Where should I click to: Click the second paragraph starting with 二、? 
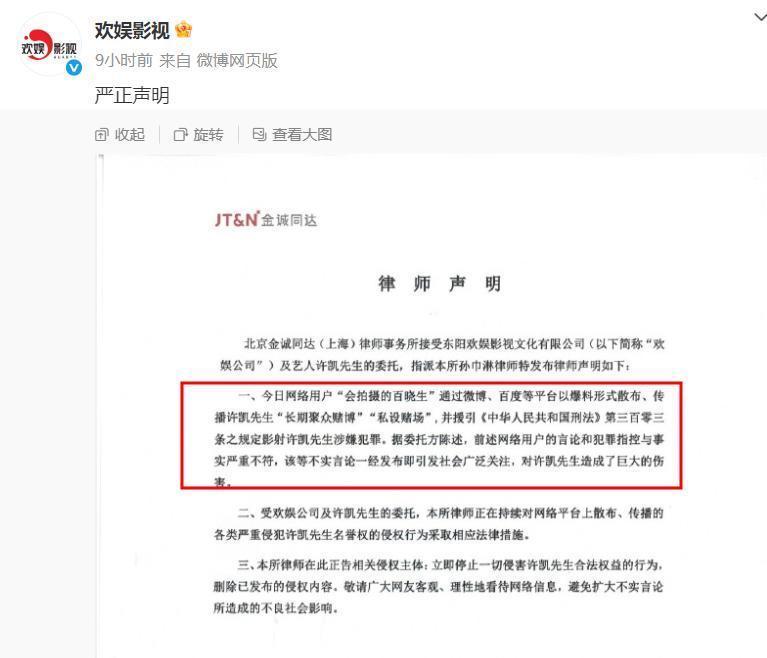click(x=438, y=523)
